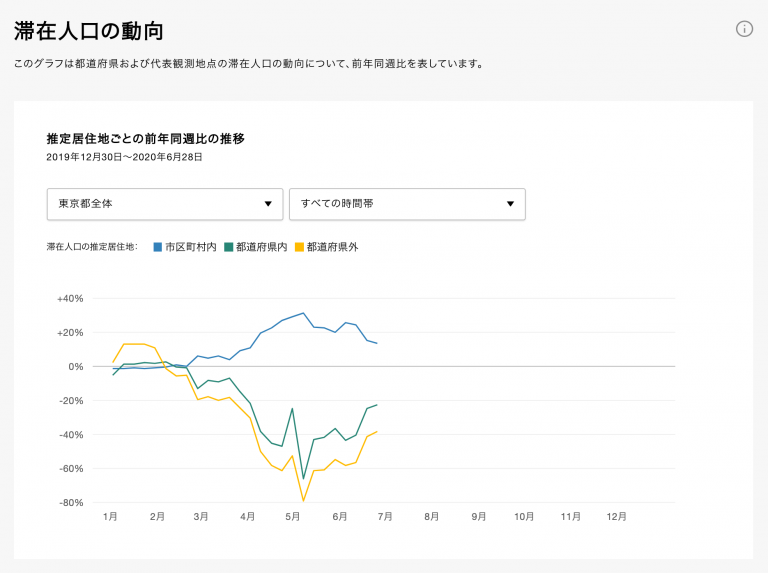Screen dimensions: 768x573
Task: Click the 推定居住地ごとの前年同週比の推移 chart title
Action: pos(145,139)
